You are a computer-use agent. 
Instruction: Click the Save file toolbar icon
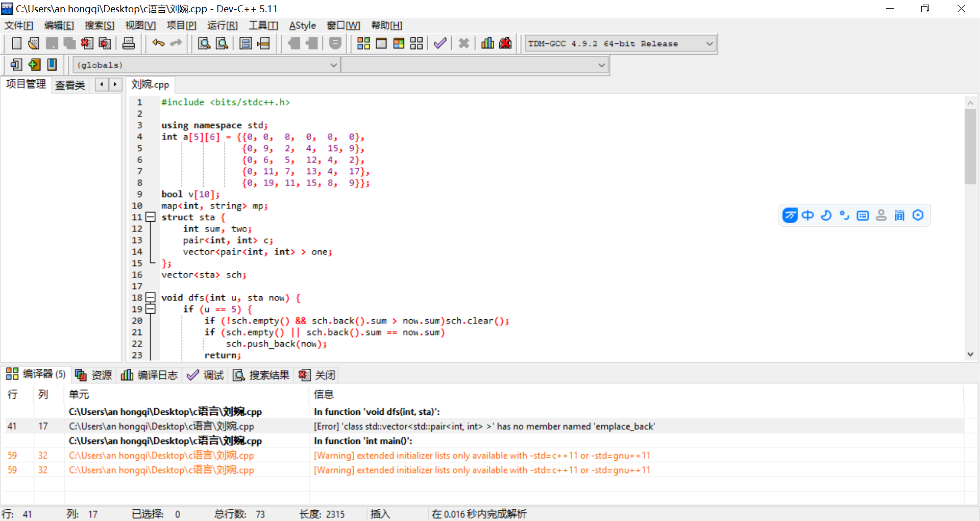[x=52, y=43]
